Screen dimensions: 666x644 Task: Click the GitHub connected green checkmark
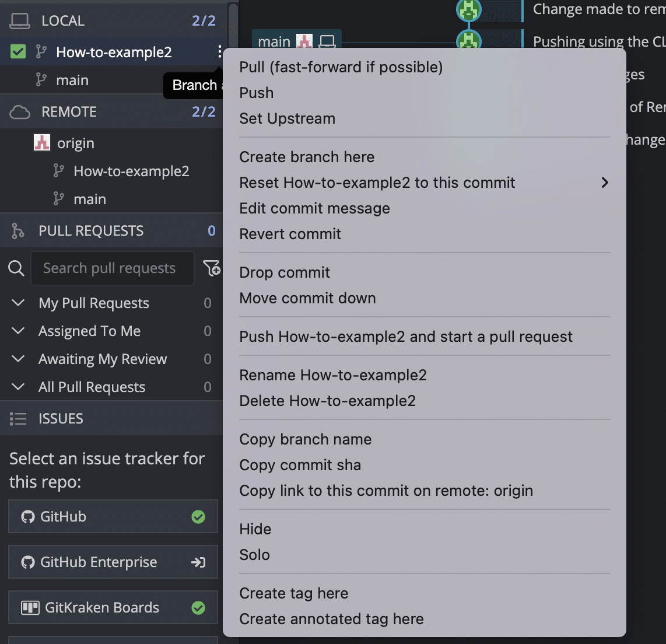(x=198, y=517)
